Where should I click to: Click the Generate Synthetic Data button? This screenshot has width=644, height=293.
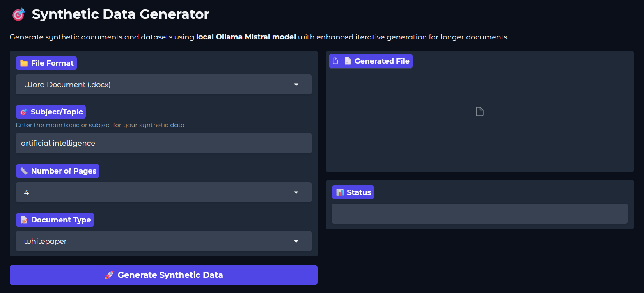(164, 275)
